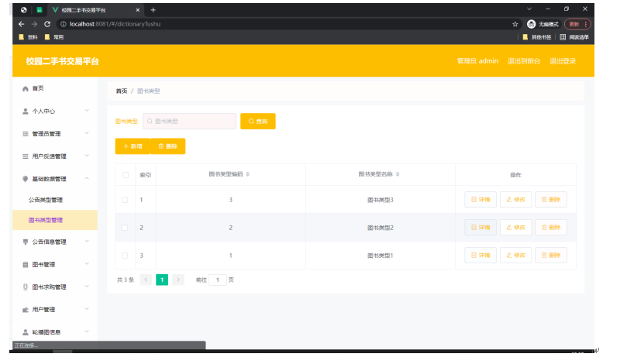Open the 常用 bookmarks folder

tap(54, 37)
